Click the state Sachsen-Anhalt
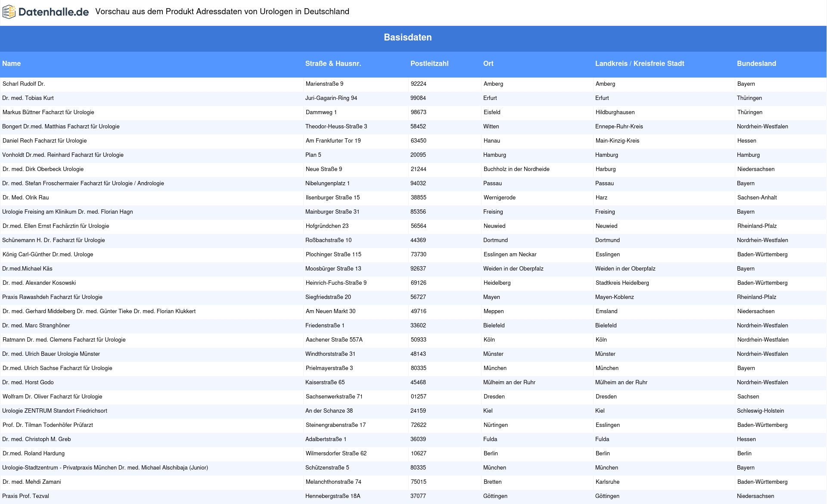The height and width of the screenshot is (504, 827). coord(757,198)
